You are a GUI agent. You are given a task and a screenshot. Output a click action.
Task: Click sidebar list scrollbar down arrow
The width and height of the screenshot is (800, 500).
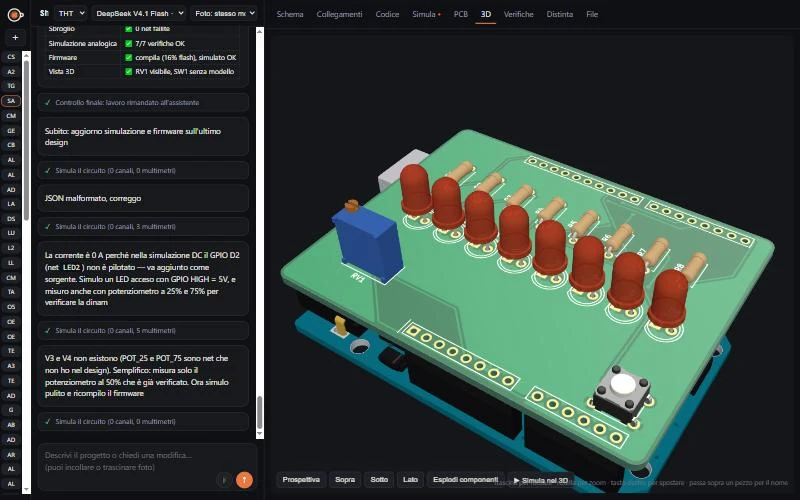pos(27,490)
